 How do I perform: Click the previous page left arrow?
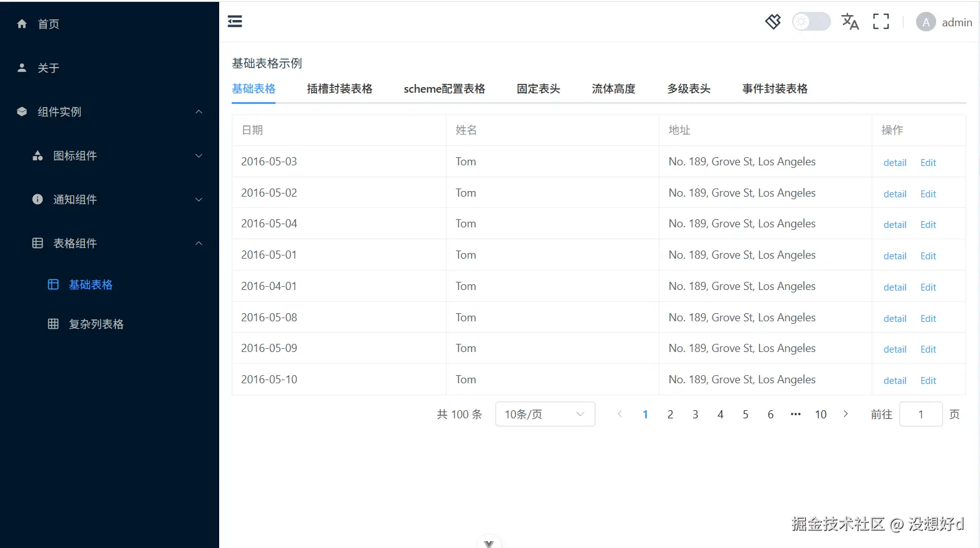pos(620,414)
